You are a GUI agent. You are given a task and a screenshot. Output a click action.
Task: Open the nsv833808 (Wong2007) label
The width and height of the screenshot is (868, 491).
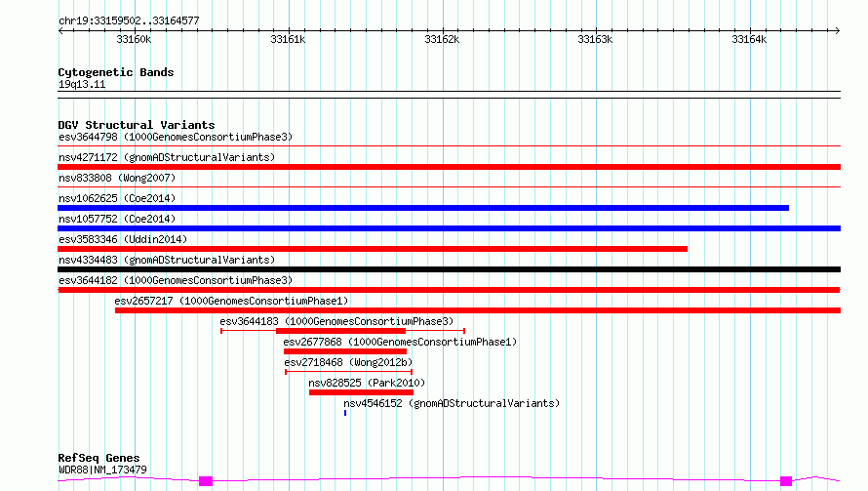[x=117, y=178]
